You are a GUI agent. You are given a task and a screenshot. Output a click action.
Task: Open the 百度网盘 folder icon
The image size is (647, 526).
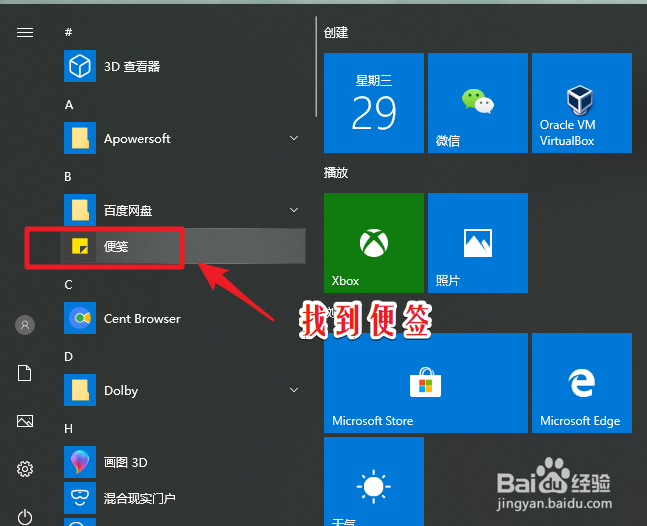(x=80, y=210)
